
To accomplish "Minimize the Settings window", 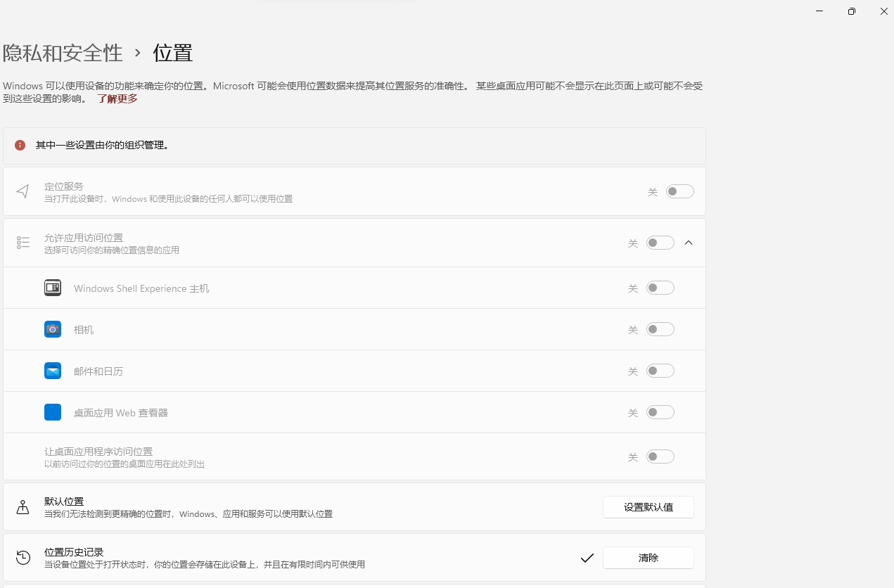I will tap(819, 11).
